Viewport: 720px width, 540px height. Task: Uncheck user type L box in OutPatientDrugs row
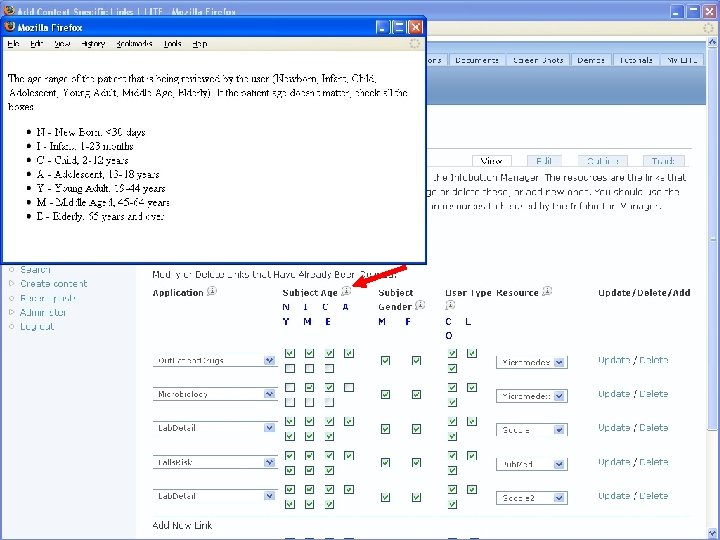[472, 353]
